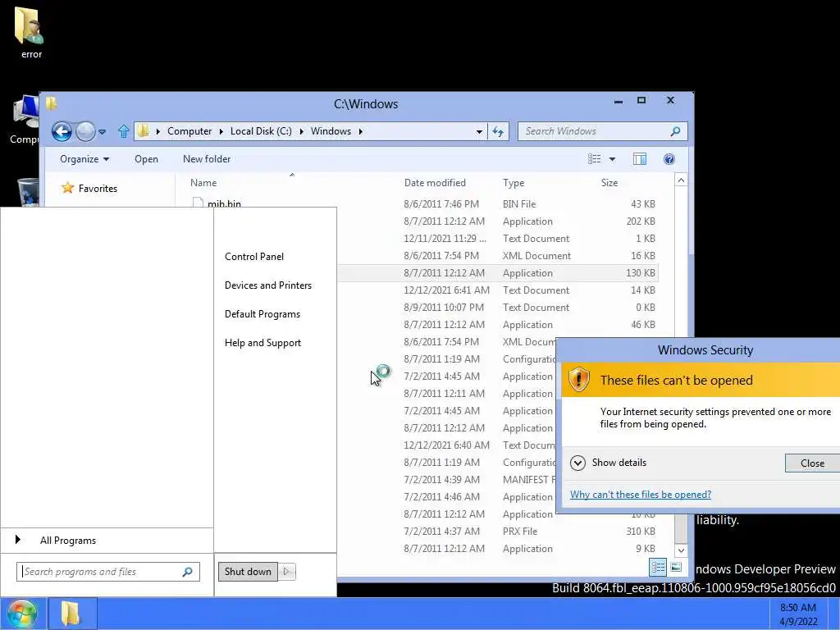The height and width of the screenshot is (630, 840).
Task: Open view options dropdown arrow
Action: point(612,159)
